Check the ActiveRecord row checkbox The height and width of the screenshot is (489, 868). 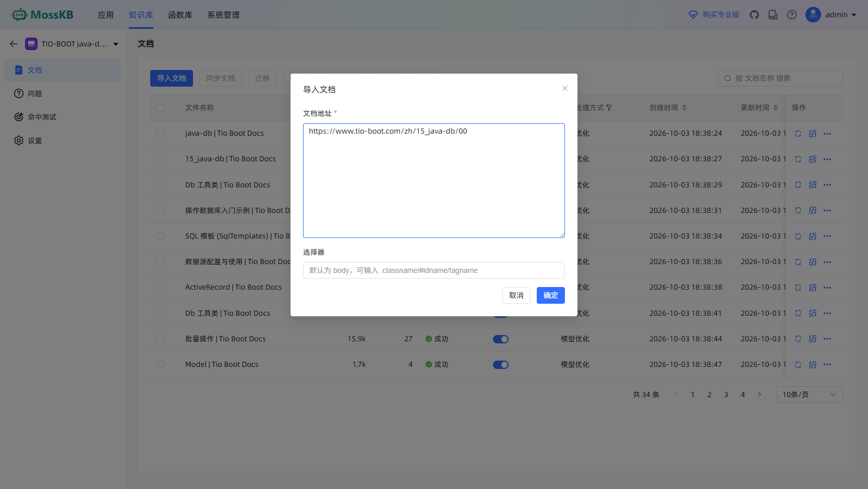click(160, 288)
